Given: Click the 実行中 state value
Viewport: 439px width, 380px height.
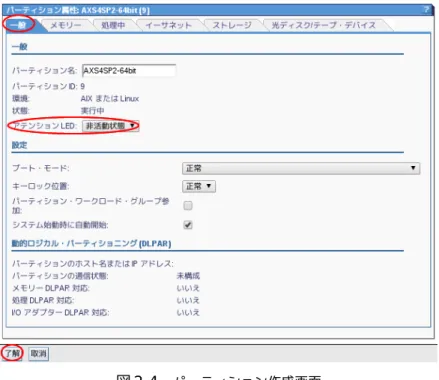Looking at the screenshot, I should click(x=92, y=111).
